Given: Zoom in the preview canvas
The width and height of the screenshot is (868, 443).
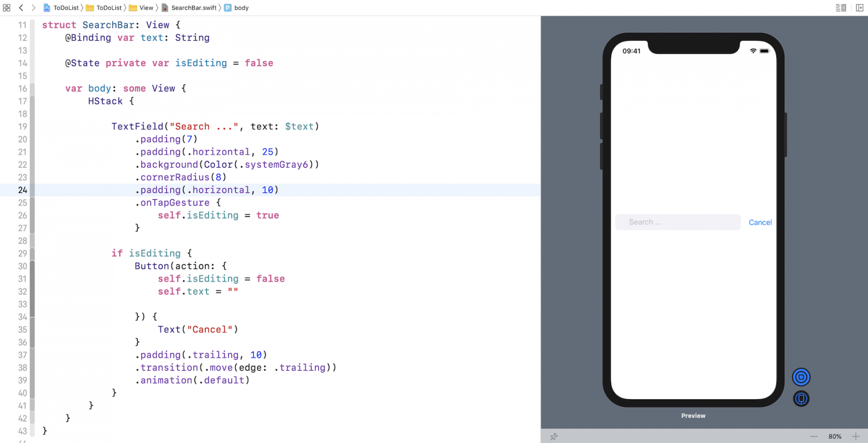Looking at the screenshot, I should coord(856,437).
